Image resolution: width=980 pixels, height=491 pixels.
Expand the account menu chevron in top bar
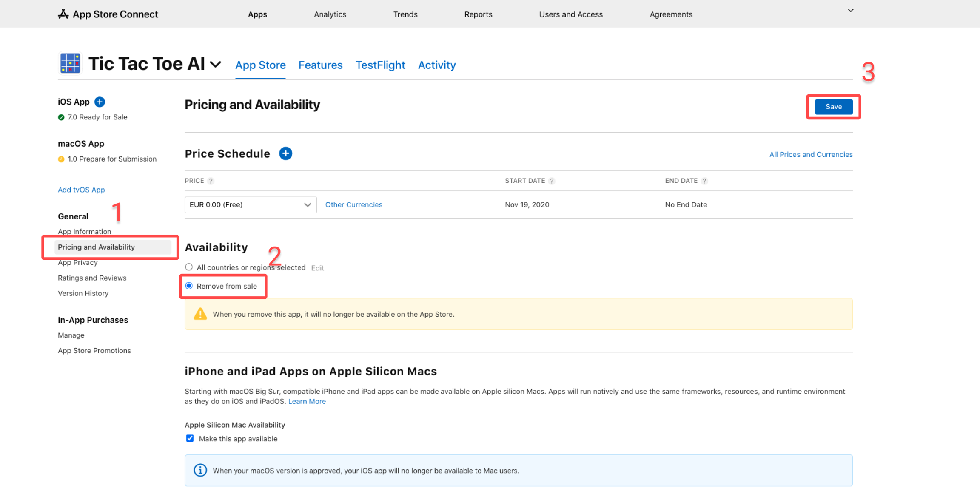click(x=850, y=11)
